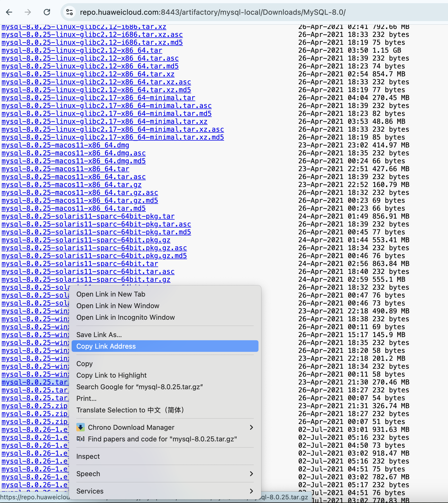Viewport: 448px width, 503px height.
Task: Click the browser forward arrow
Action: [x=28, y=12]
